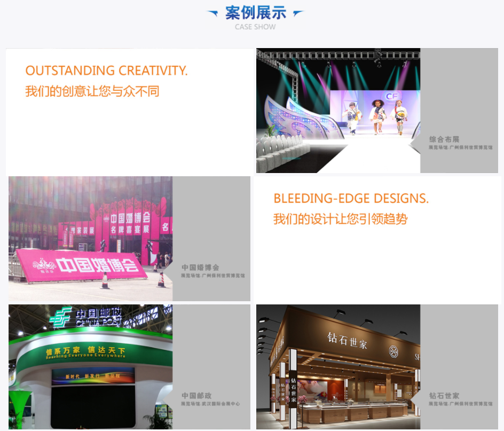
Task: Open the 钻石世家 jewelry booth rendering
Action: tap(338, 367)
